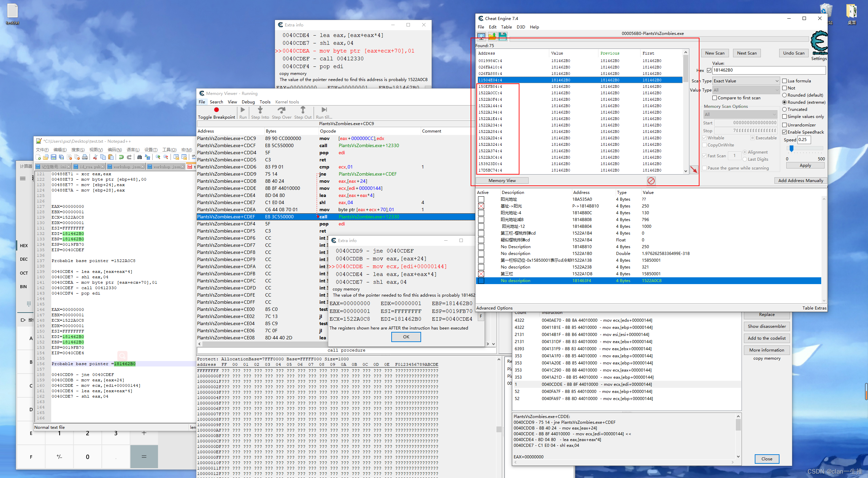
Task: Enable the Unrandomizer checkbox
Action: [x=784, y=125]
